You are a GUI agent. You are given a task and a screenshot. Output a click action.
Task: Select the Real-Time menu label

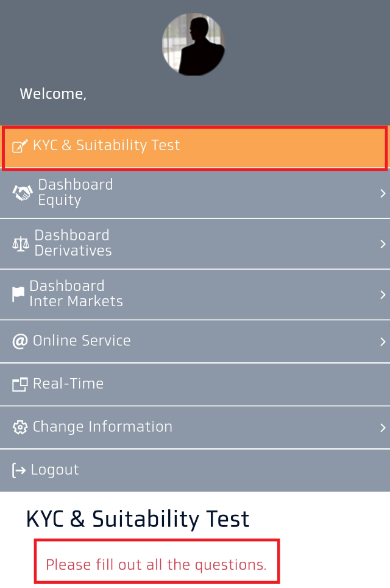(x=68, y=384)
